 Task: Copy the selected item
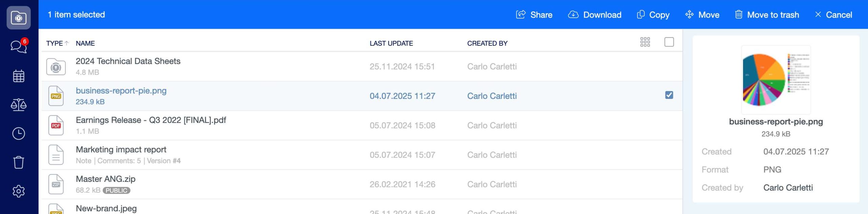click(x=653, y=15)
